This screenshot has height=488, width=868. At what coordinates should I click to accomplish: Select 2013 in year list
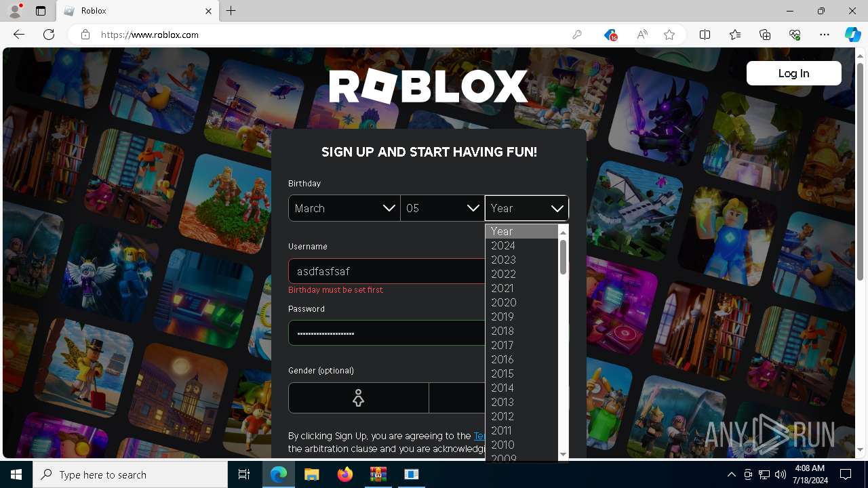pos(521,402)
